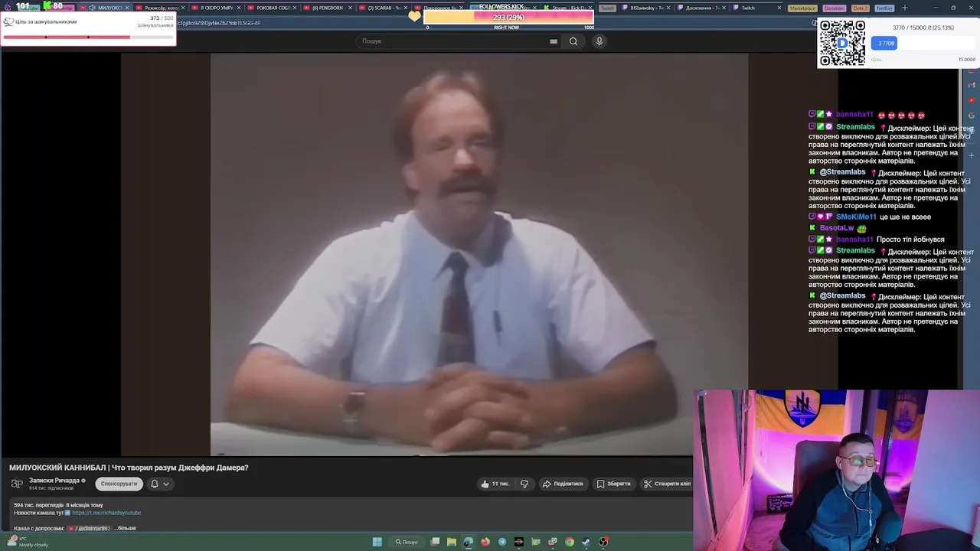Screen dimensions: 980x551
Task: Open the Netflix bookmark
Action: tap(884, 8)
